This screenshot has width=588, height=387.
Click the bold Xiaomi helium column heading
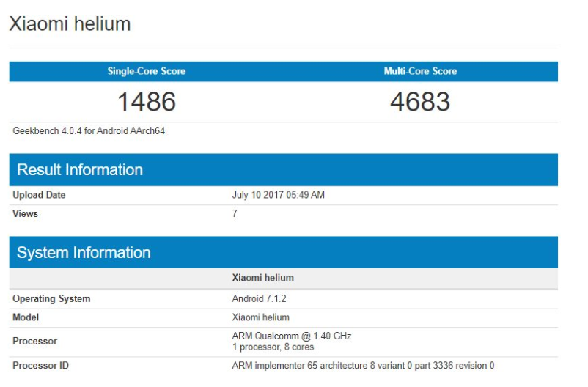pyautogui.click(x=262, y=278)
